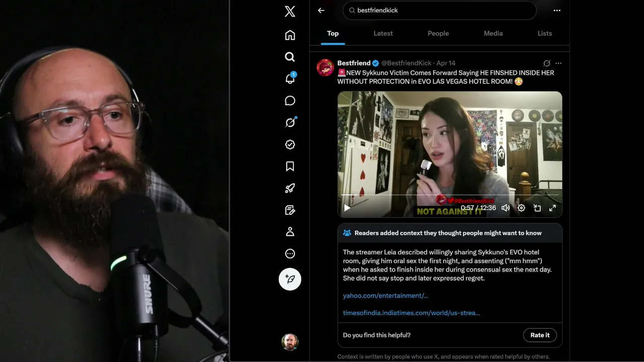This screenshot has width=644, height=362.
Task: Open the Apr 14 post timestamp
Action: (x=446, y=63)
